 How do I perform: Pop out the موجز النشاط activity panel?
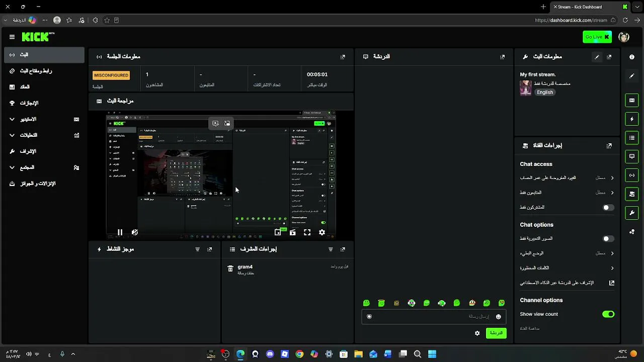[x=210, y=249]
